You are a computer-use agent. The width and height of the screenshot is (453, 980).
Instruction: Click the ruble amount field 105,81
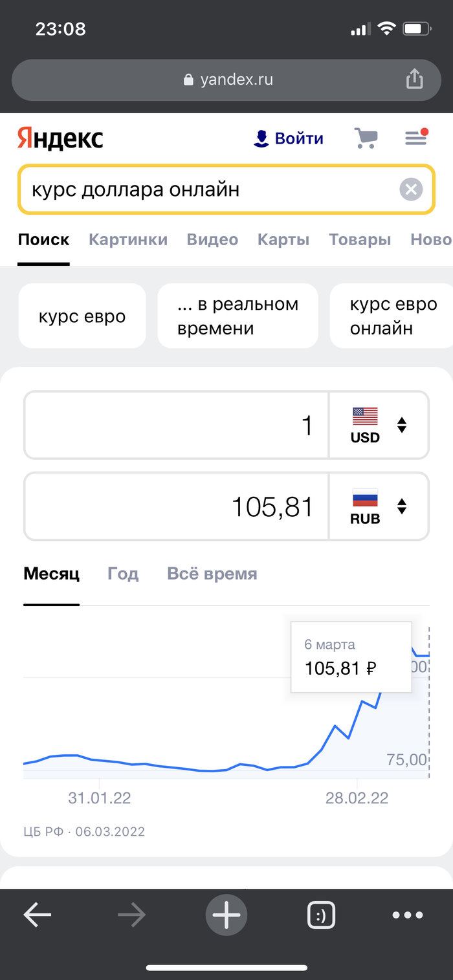tap(176, 506)
